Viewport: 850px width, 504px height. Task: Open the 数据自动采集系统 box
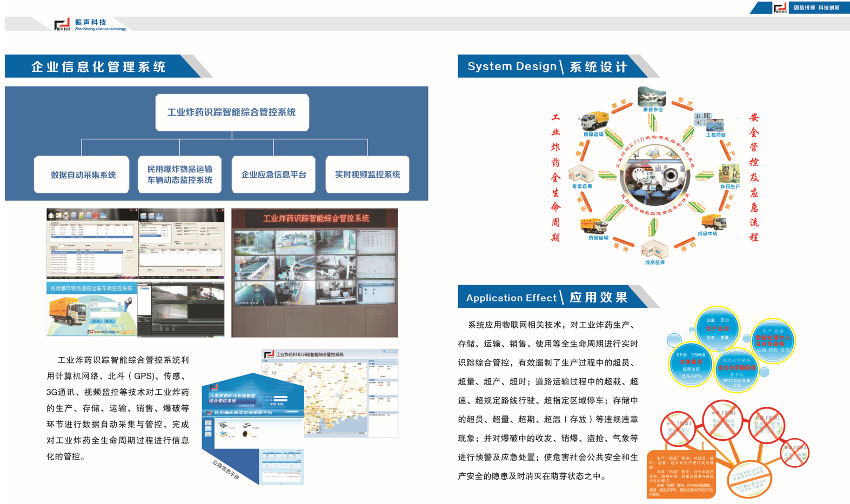82,174
